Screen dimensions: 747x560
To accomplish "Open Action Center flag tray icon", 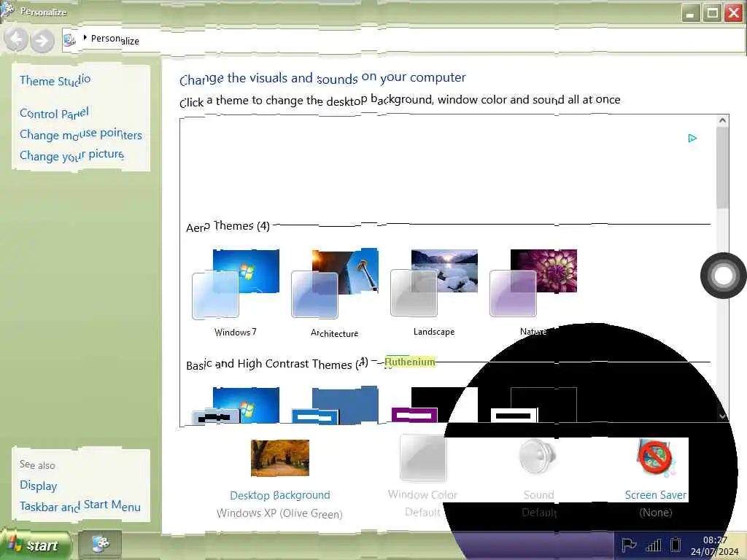I will [629, 545].
